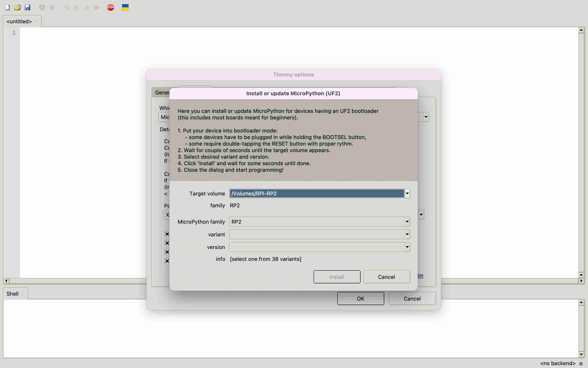Screen dimensions: 588x368
Task: Click the Shell scroll up arrow
Action: coord(581,303)
